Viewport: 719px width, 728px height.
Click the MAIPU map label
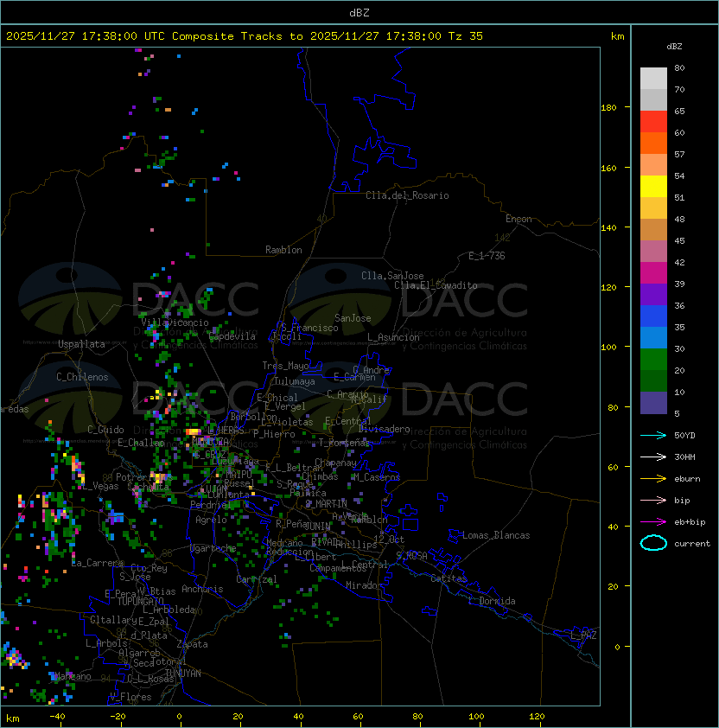click(x=239, y=475)
